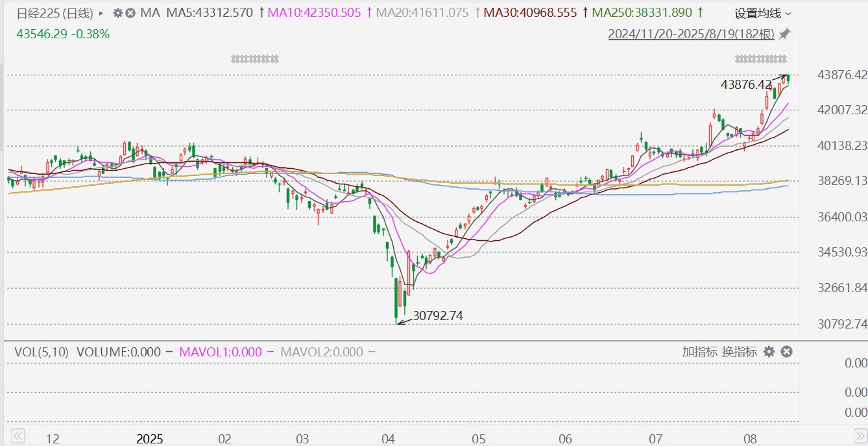Click the 43876.42 high annotation inside the chart

tap(746, 84)
